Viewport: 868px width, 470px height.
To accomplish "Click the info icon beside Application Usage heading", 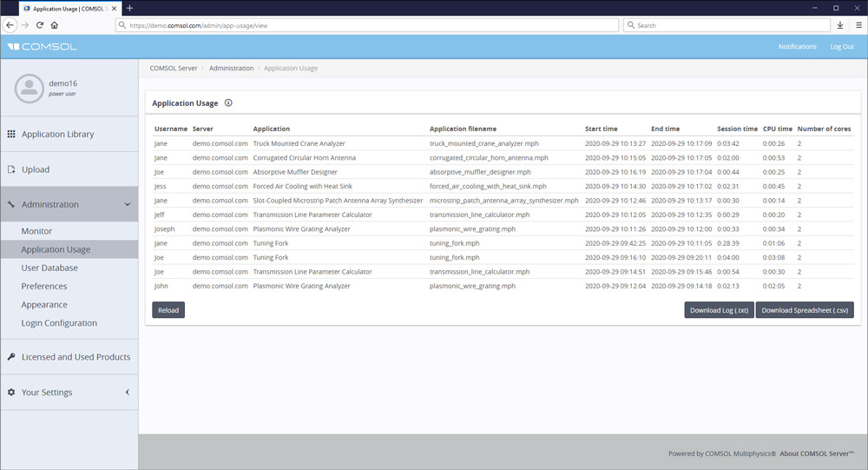I will [x=228, y=103].
